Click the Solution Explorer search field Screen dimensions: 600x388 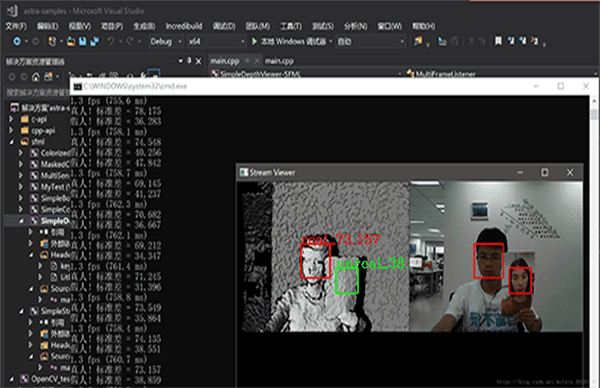pyautogui.click(x=38, y=93)
